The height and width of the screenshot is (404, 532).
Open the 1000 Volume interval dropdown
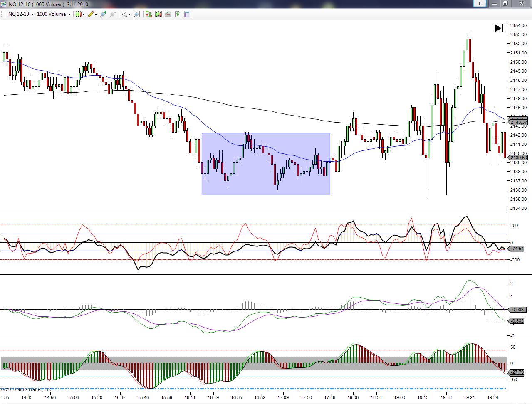[x=54, y=14]
